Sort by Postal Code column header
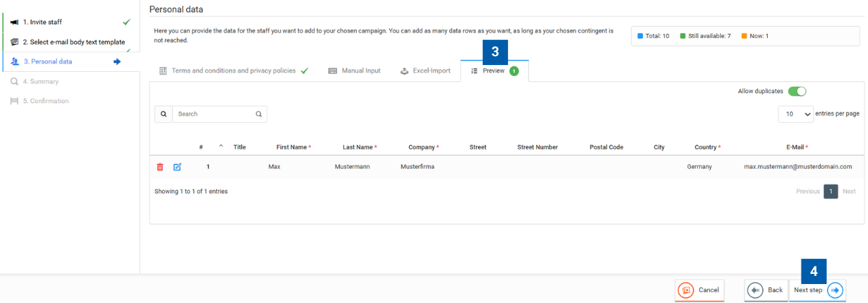 coord(606,147)
